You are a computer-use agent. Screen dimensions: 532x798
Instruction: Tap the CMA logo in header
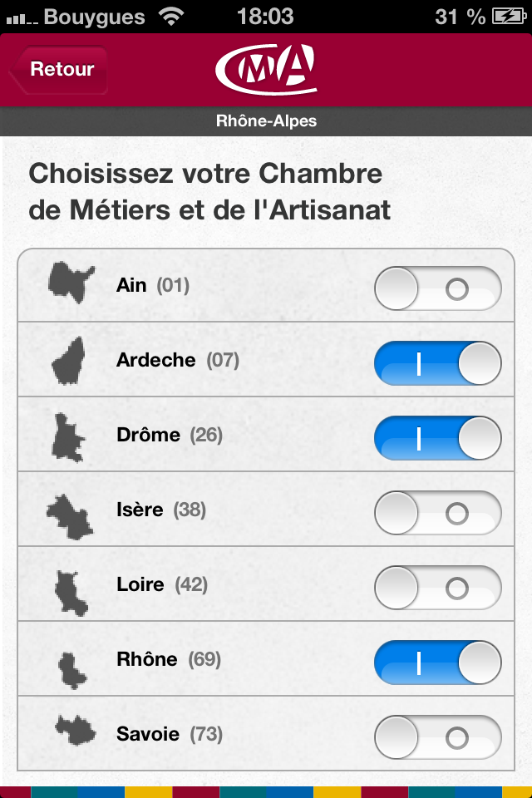265,68
